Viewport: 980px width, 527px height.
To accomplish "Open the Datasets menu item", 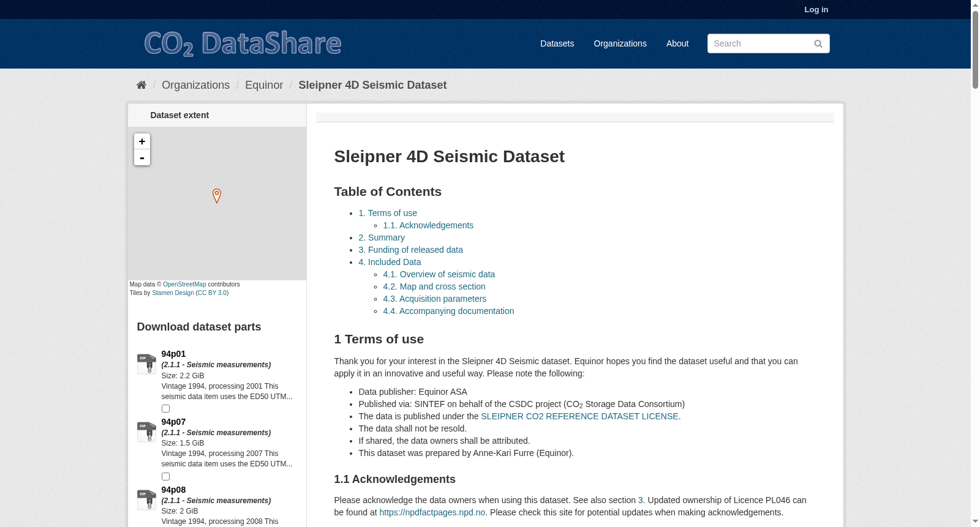I will point(557,43).
